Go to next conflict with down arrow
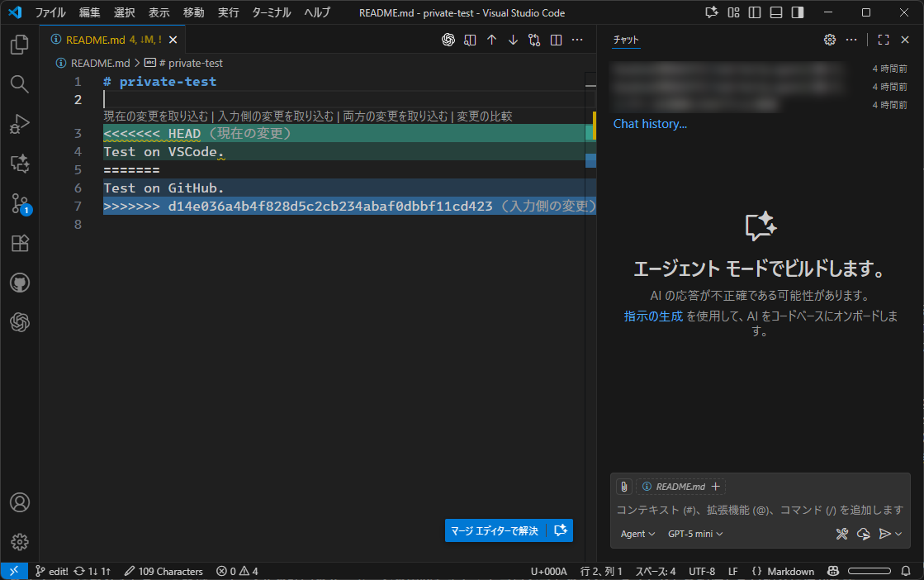This screenshot has height=580, width=924. point(513,40)
